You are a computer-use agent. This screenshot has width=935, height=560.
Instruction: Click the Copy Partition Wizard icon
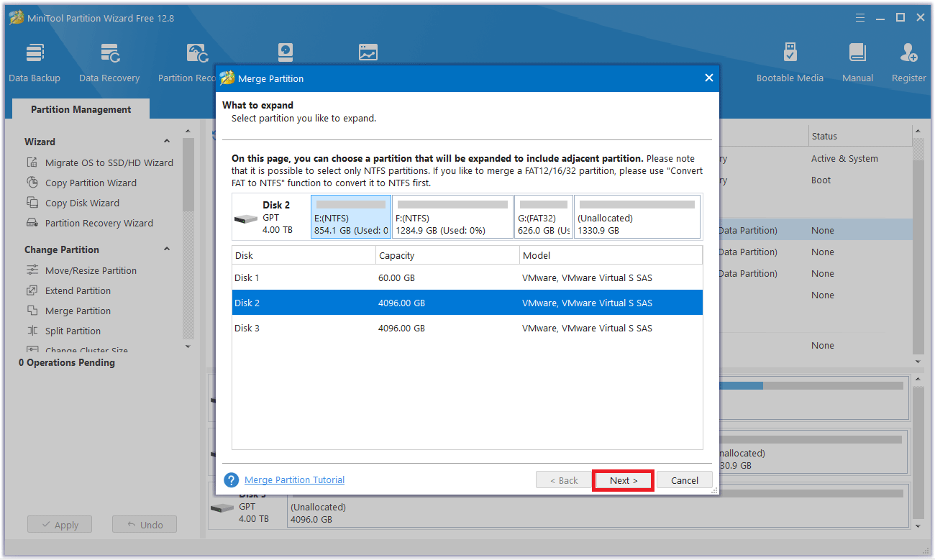point(32,183)
